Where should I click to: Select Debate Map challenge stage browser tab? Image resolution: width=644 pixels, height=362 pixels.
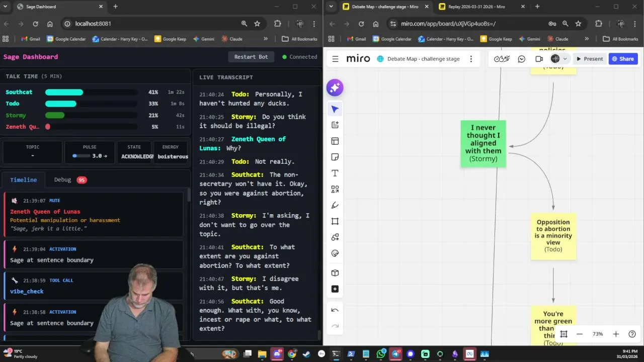pyautogui.click(x=385, y=7)
